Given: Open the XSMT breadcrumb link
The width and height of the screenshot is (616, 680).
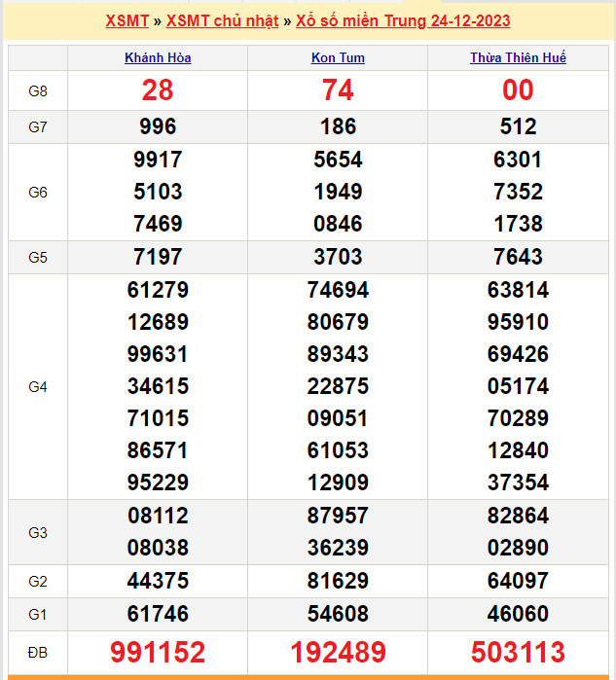Looking at the screenshot, I should tap(127, 21).
